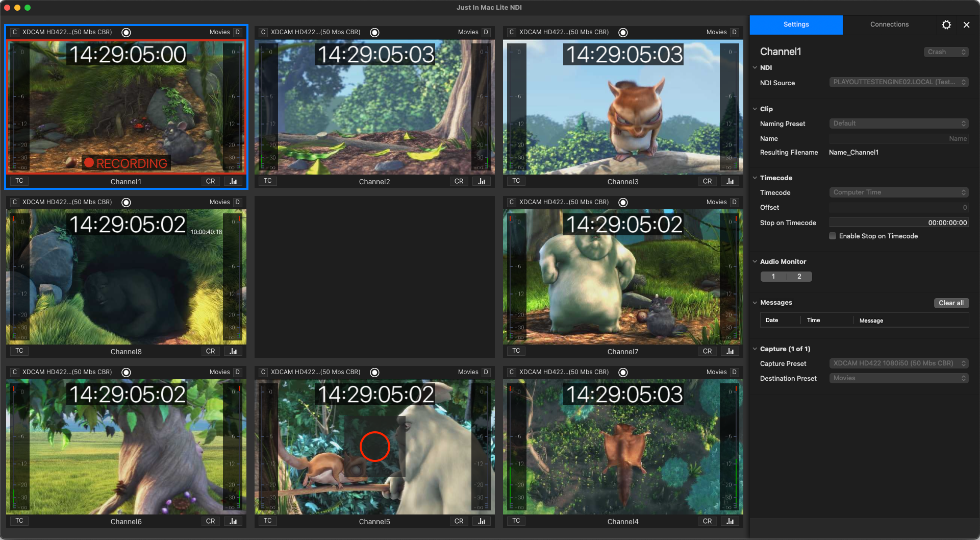Toggle the D button on Channel7

point(734,202)
